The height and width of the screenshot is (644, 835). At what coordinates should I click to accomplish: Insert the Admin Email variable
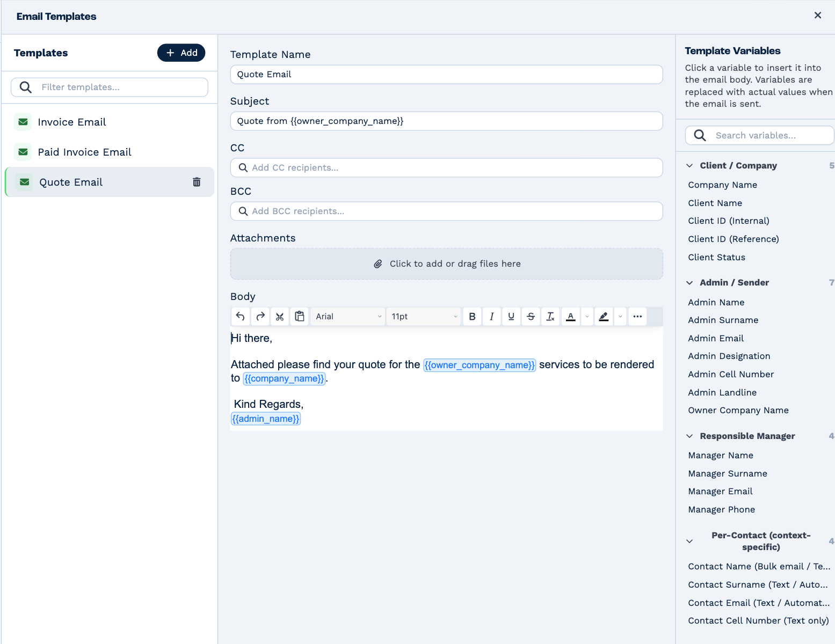(716, 338)
